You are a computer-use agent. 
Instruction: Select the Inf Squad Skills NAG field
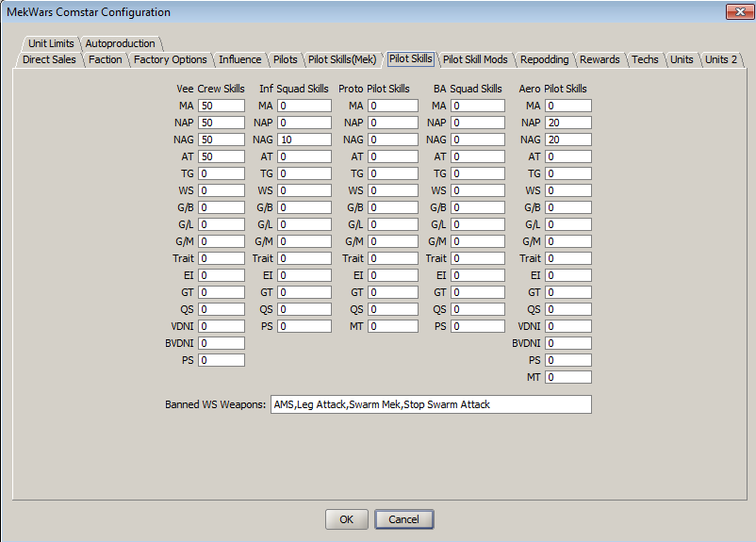(304, 140)
